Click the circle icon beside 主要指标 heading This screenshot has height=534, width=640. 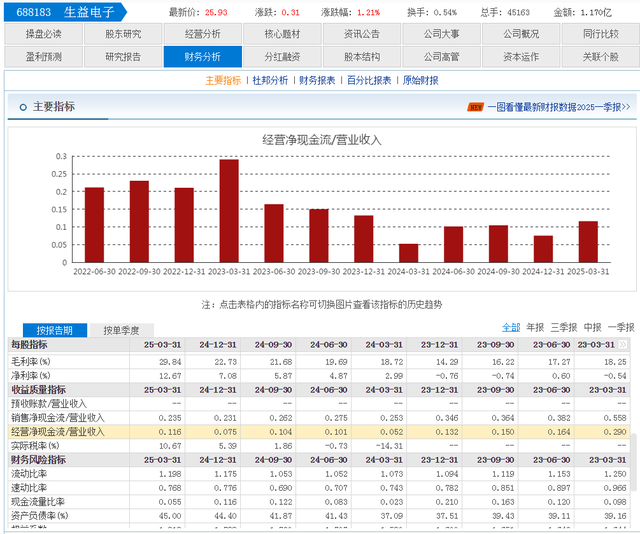pyautogui.click(x=22, y=107)
